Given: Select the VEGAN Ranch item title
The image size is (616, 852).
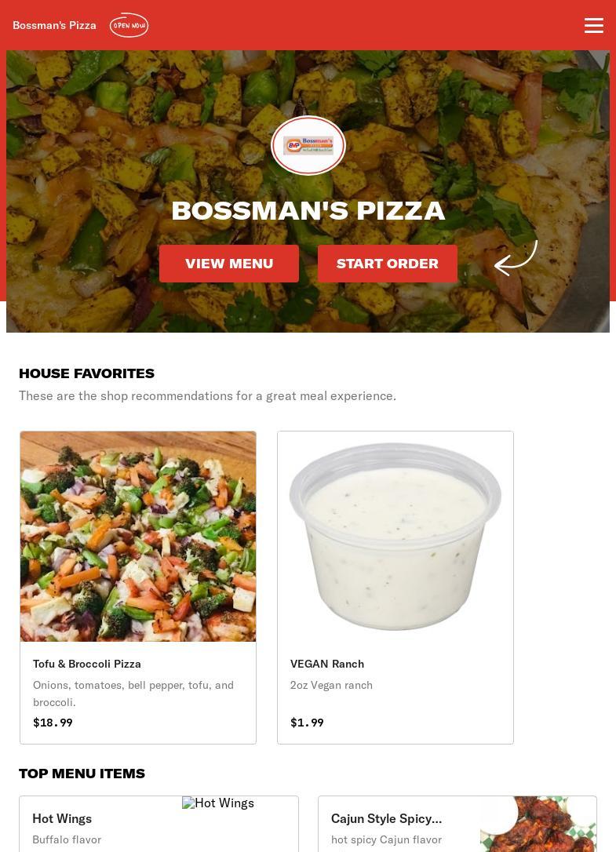Looking at the screenshot, I should click(327, 664).
